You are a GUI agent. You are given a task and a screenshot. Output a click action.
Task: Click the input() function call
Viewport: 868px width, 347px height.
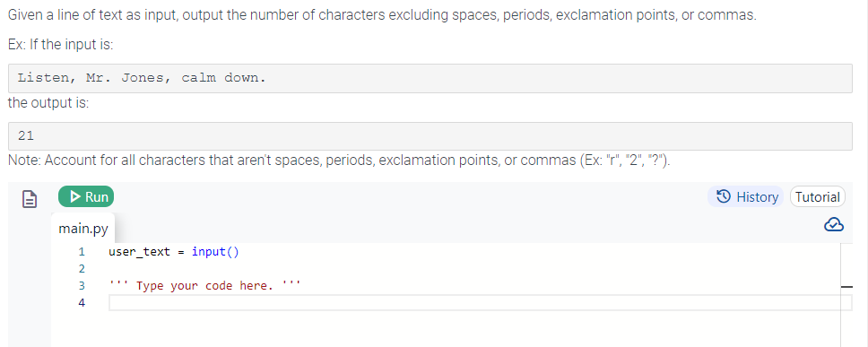pos(215,252)
